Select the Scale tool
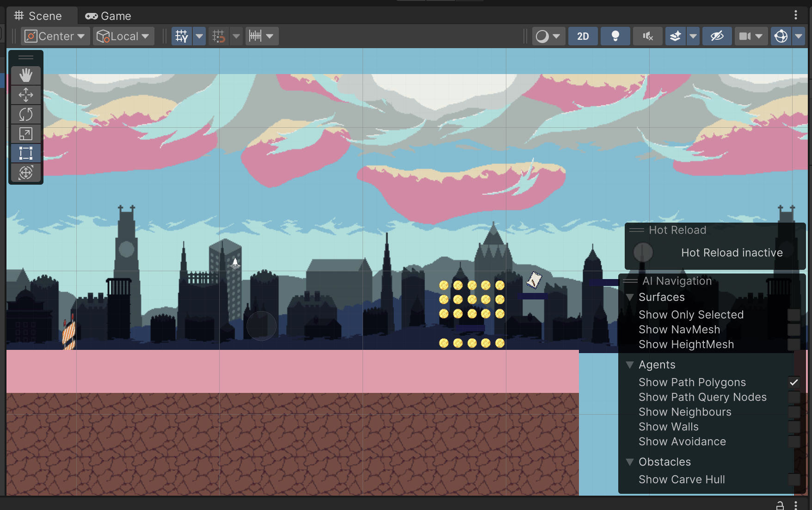Viewport: 812px width, 510px height. click(26, 134)
